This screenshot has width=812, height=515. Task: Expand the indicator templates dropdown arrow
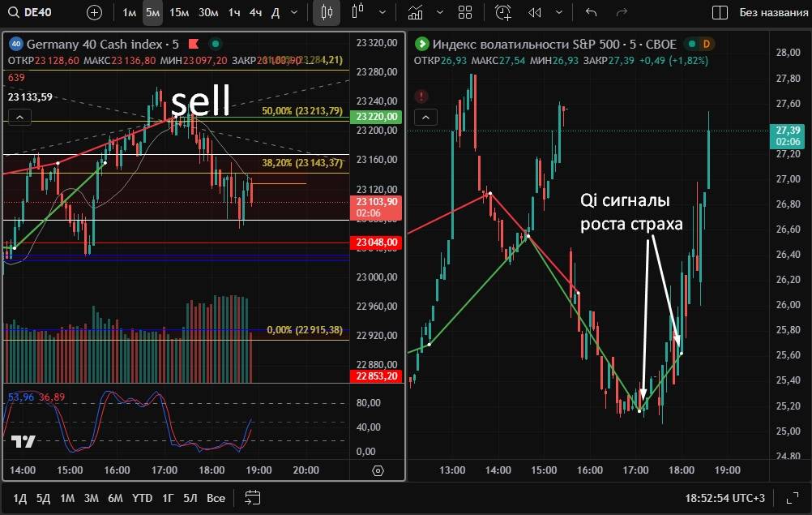(x=440, y=12)
